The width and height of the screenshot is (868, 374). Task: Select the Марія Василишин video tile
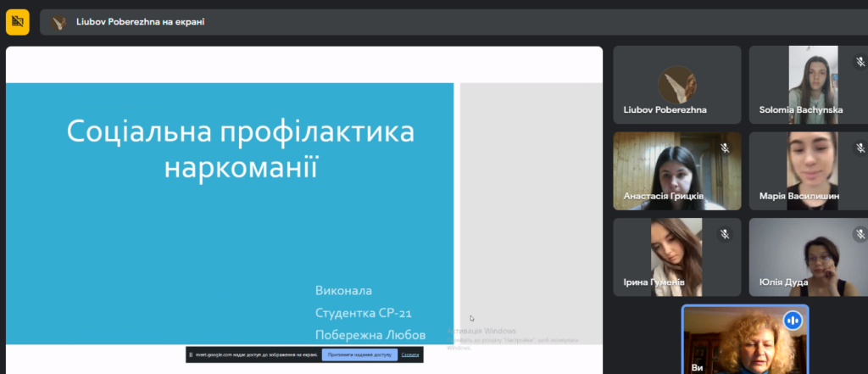805,170
